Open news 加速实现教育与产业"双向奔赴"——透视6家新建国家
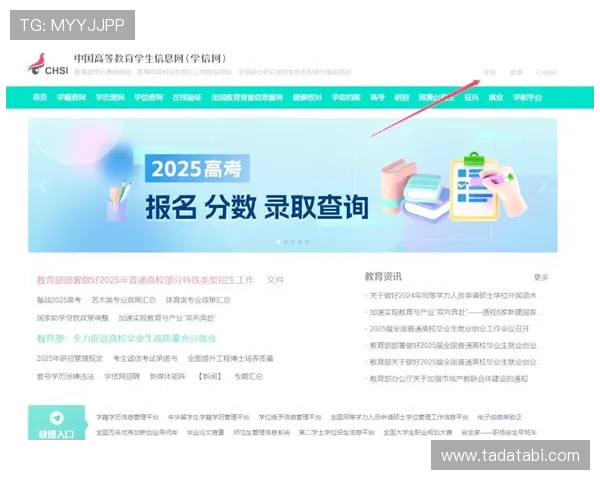Image resolution: width=600 pixels, height=480 pixels. click(x=455, y=312)
